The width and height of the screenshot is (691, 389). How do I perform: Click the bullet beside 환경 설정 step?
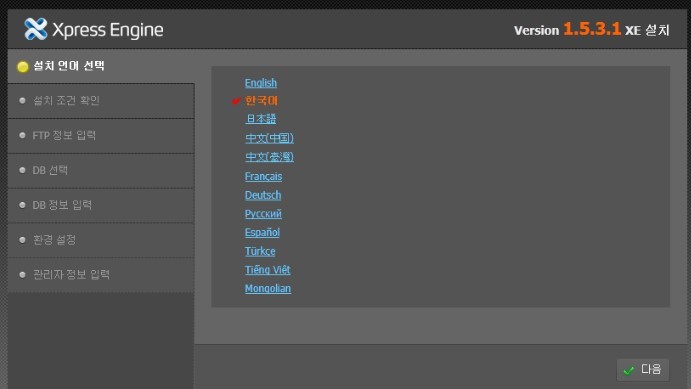pyautogui.click(x=22, y=240)
